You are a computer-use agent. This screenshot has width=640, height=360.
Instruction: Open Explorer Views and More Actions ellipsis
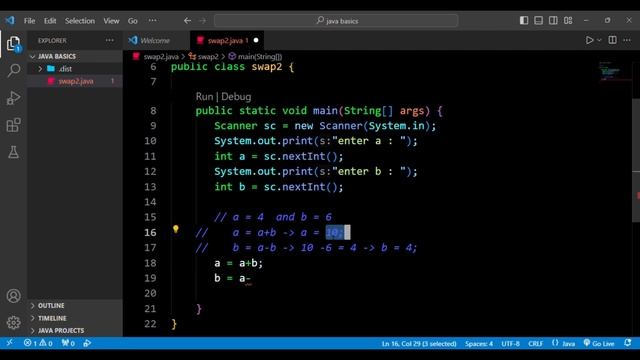tap(110, 40)
